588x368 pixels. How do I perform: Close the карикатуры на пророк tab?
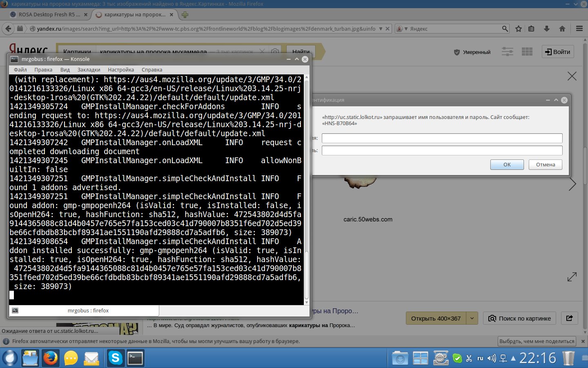pyautogui.click(x=171, y=15)
